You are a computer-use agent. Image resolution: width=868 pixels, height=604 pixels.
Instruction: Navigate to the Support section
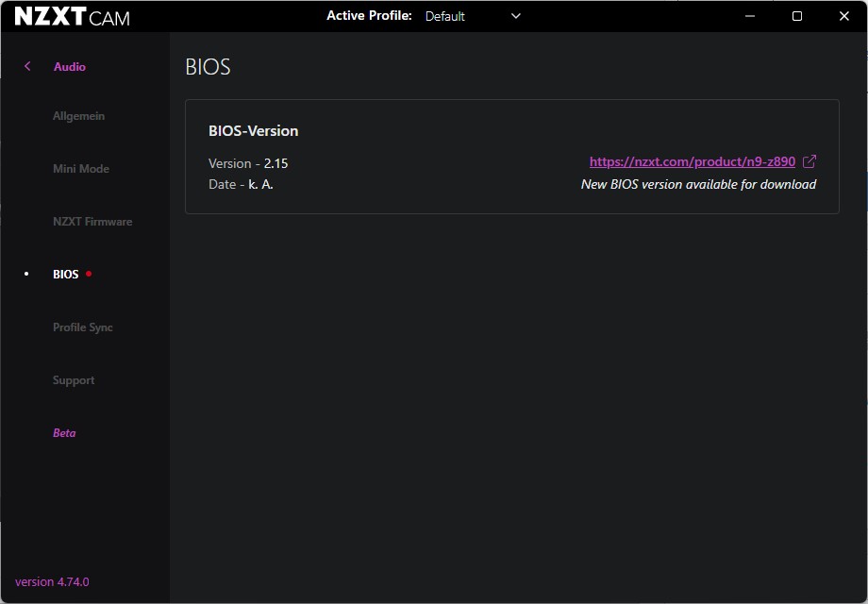pos(74,380)
